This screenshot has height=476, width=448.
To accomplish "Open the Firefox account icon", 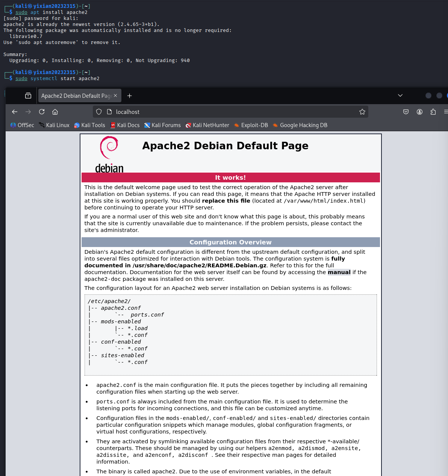I will 419,112.
